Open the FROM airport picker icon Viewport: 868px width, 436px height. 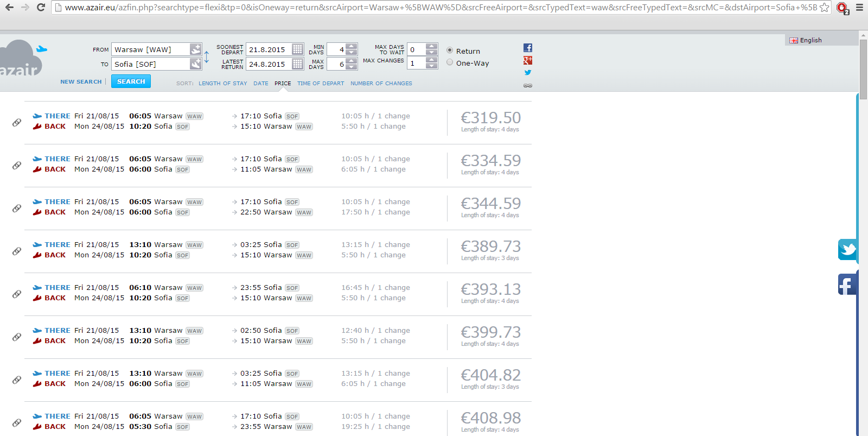tap(195, 49)
